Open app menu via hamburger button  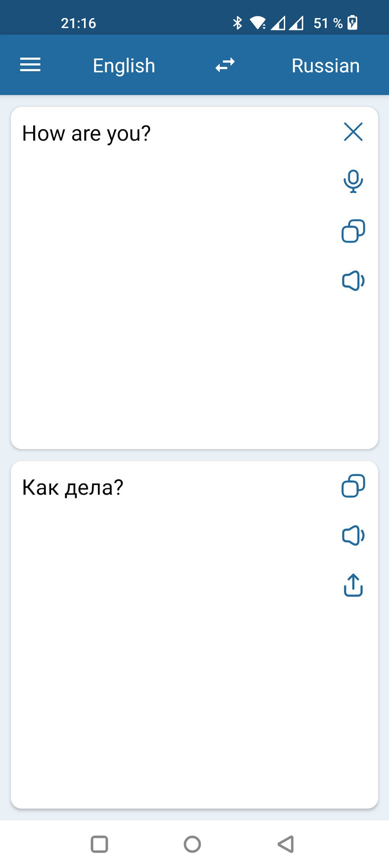[x=30, y=65]
